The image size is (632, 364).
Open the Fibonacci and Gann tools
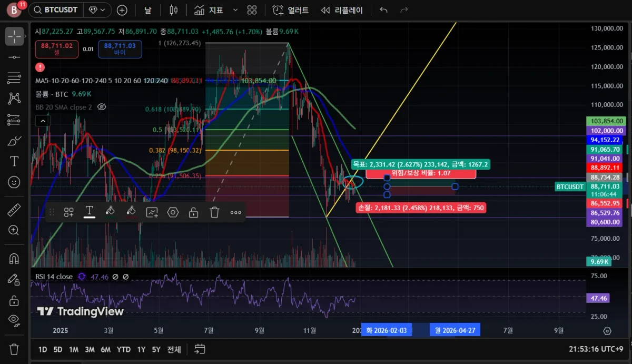pyautogui.click(x=14, y=78)
